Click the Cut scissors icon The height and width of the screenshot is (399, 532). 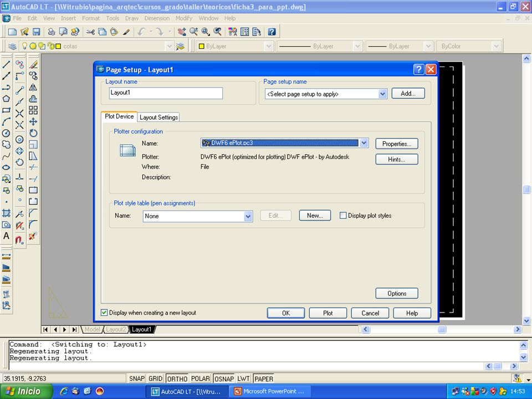click(90, 32)
